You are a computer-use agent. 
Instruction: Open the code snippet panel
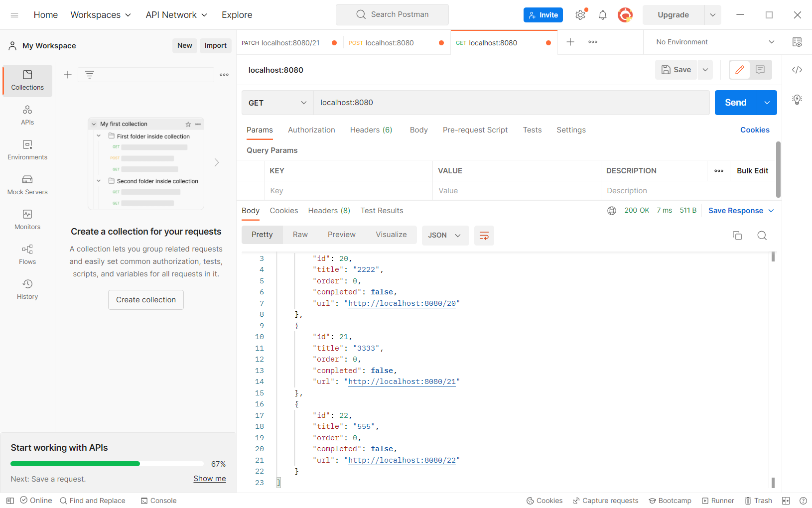click(797, 70)
